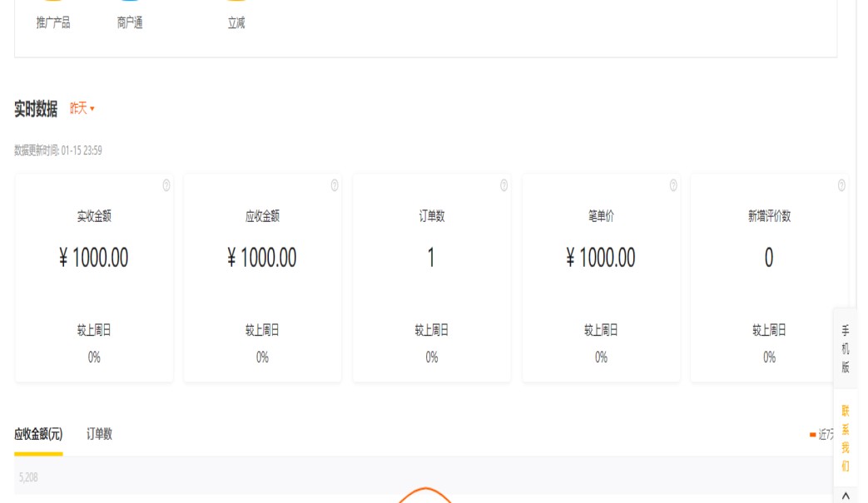Screen dimensions: 868x503
Task: Click the 订单数 value 1
Action: [x=431, y=258]
